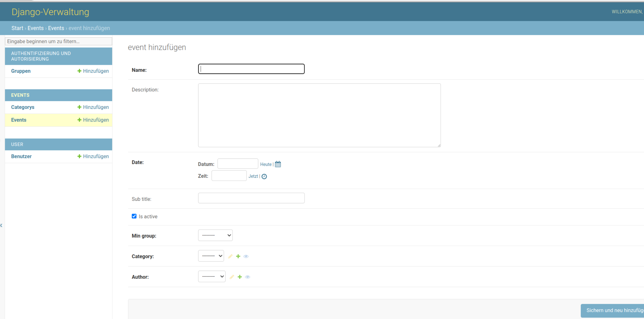
Task: Add a new Benutzer via Hinzufügen
Action: 93,156
